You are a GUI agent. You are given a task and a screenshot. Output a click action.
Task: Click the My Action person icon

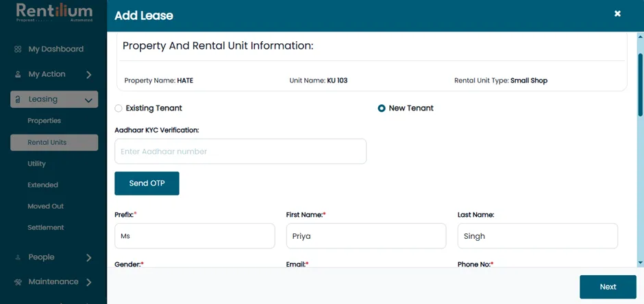pos(18,75)
